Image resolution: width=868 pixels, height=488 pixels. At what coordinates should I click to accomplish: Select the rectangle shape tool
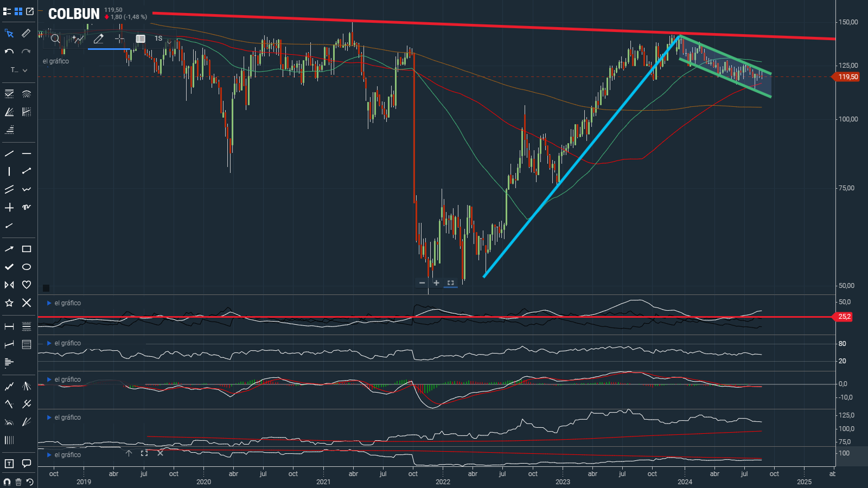[x=26, y=249]
